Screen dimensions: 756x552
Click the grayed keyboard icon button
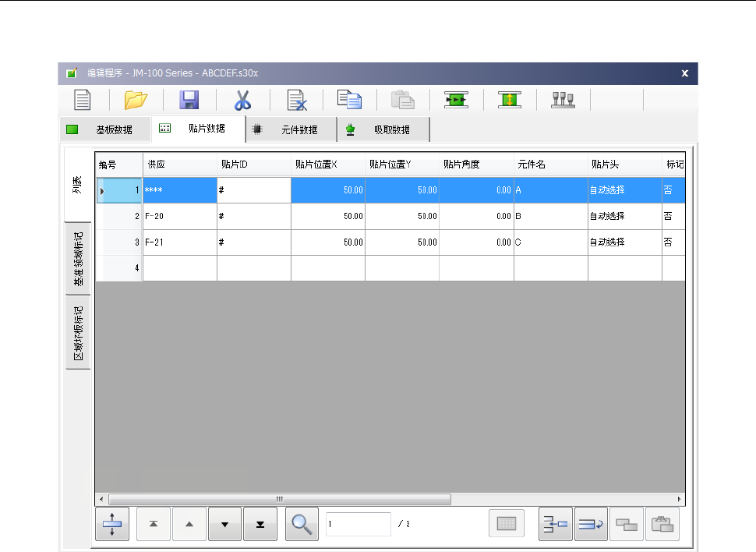(507, 523)
